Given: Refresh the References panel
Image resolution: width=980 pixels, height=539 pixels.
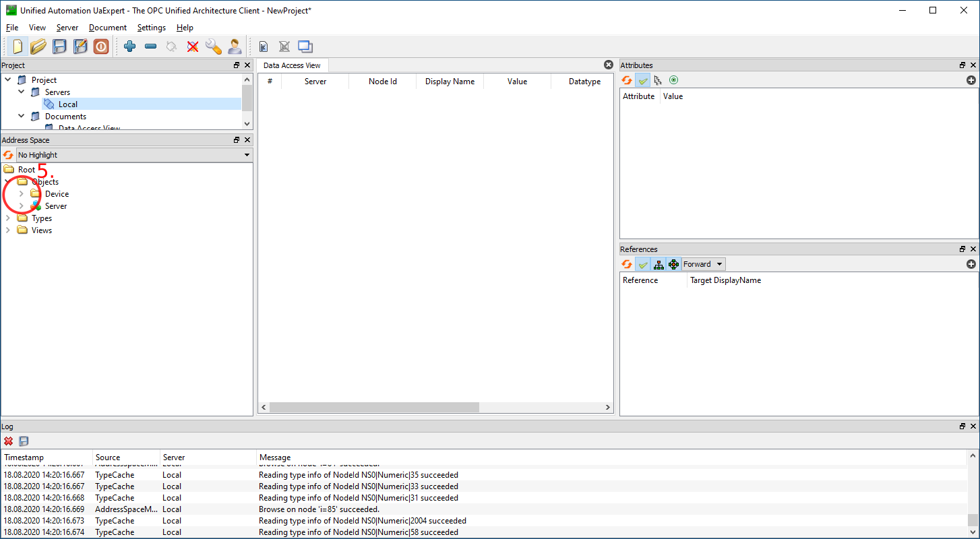Looking at the screenshot, I should (x=627, y=264).
